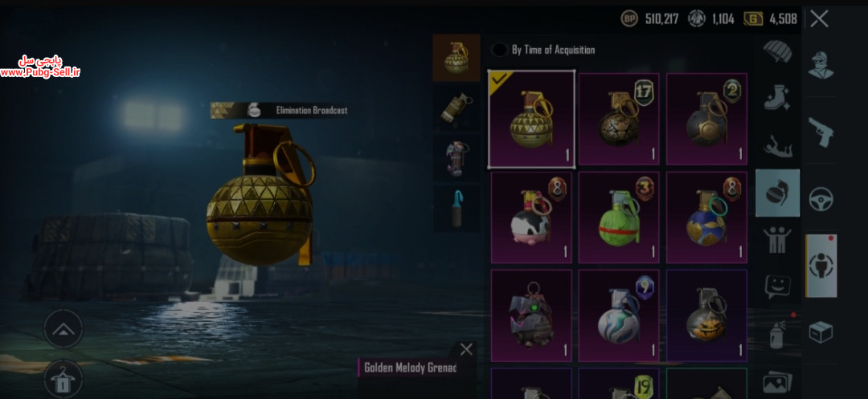Choose the cow-pattern grenade skin
The width and height of the screenshot is (868, 399).
tap(531, 218)
